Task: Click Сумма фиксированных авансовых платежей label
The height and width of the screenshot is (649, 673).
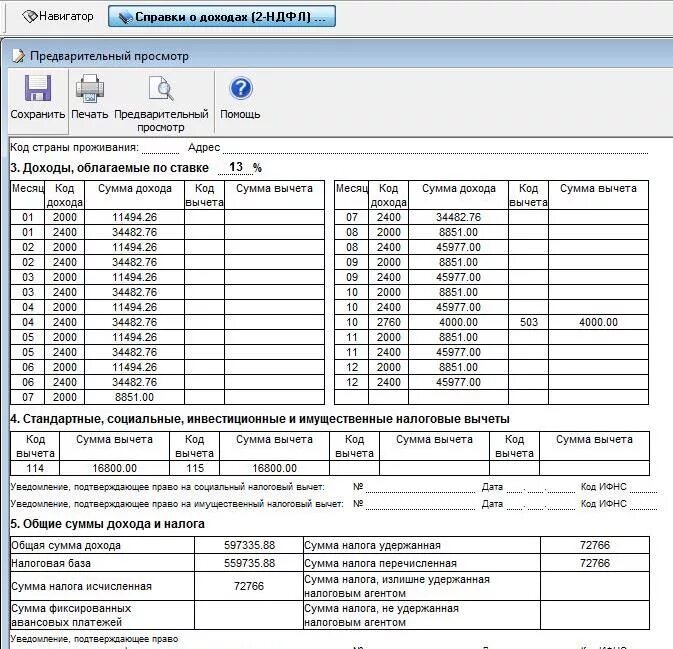Action: [71, 615]
